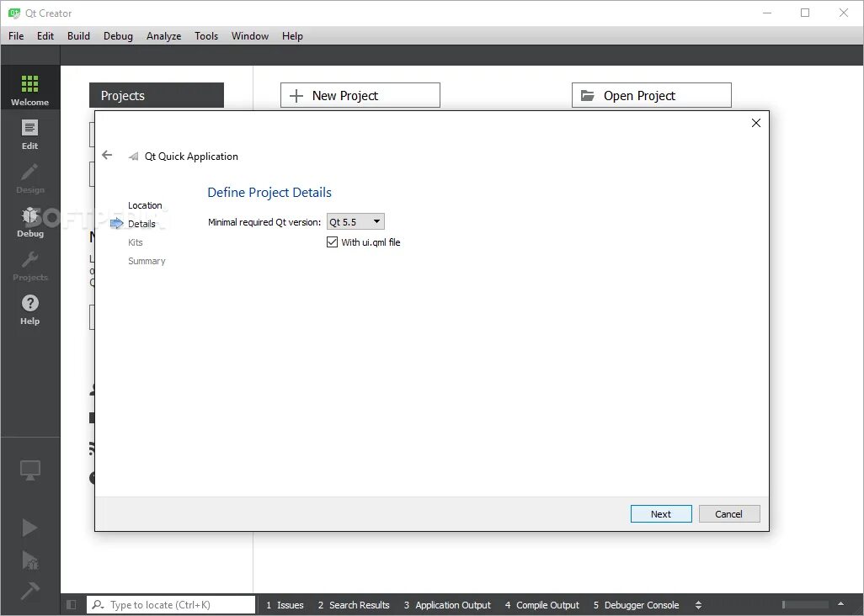Switch to Welcome mode in sidebar
The width and height of the screenshot is (864, 616).
coord(29,88)
